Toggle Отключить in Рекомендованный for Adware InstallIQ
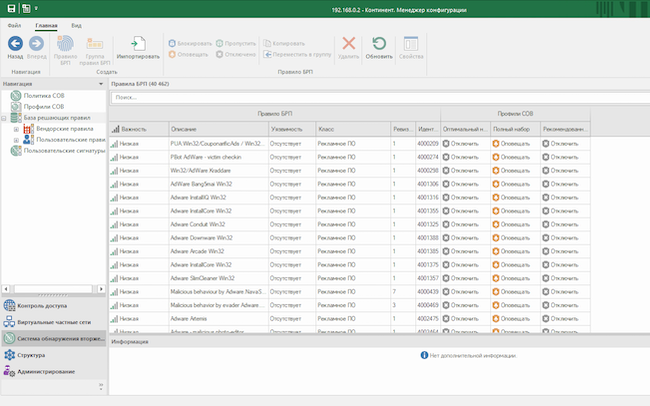 [x=562, y=197]
